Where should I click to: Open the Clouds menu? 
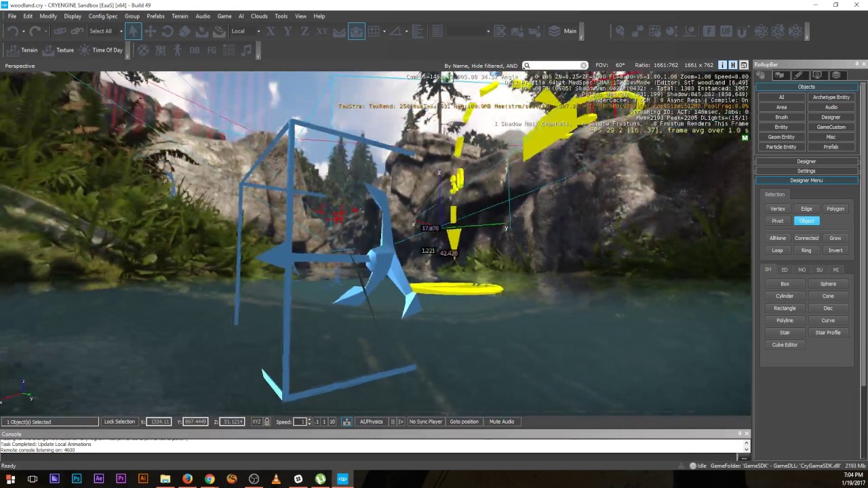259,16
